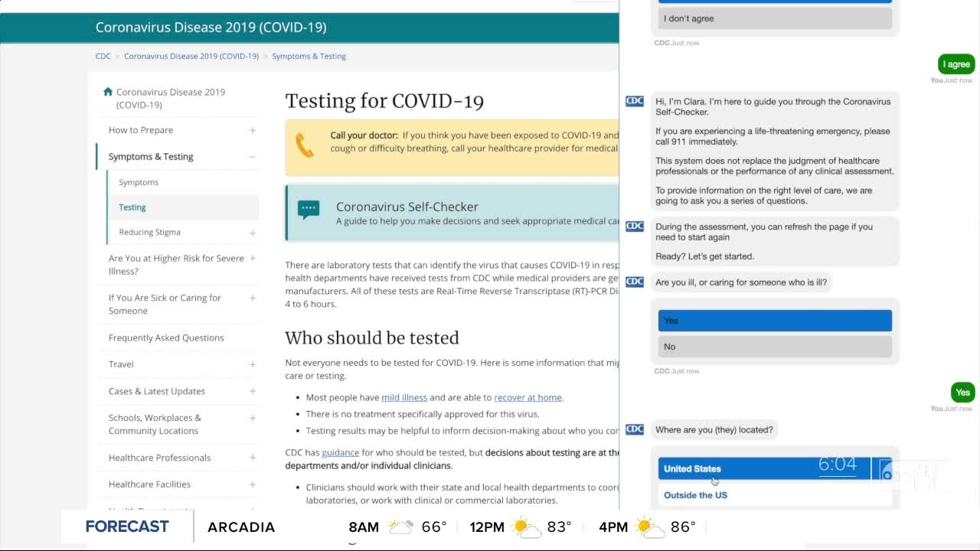Click the home icon beside Coronavirus Disease 2019
Image resolution: width=980 pixels, height=551 pixels.
tap(108, 92)
